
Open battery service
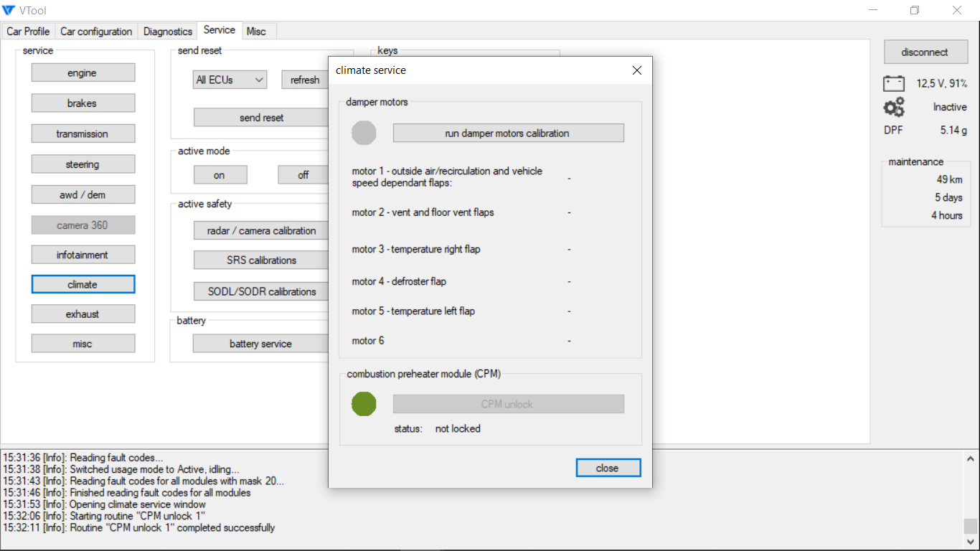pos(260,344)
